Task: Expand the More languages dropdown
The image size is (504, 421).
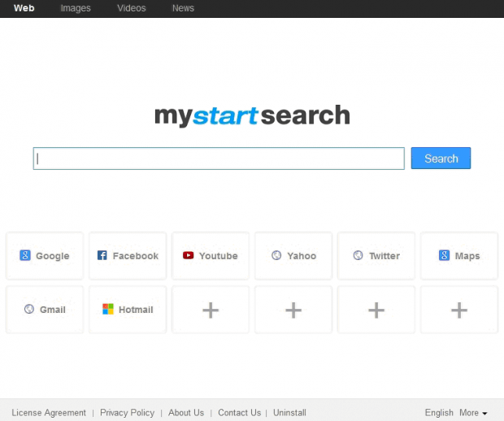Action: point(473,412)
